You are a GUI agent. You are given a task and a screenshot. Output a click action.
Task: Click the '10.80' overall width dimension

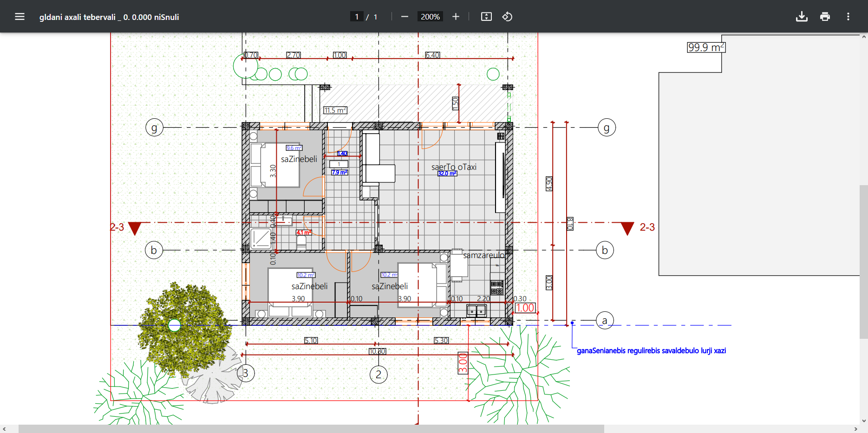[x=378, y=351]
